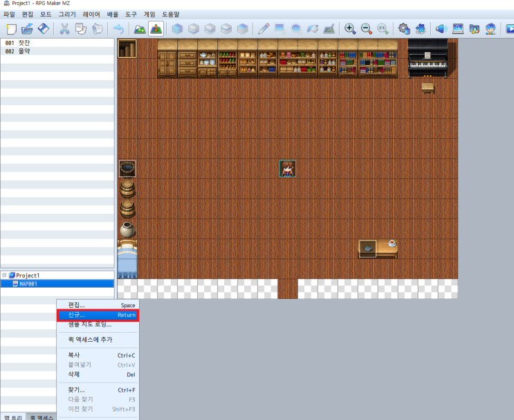This screenshot has width=514, height=420.
Task: Select the Pencil drawing tool
Action: click(264, 29)
